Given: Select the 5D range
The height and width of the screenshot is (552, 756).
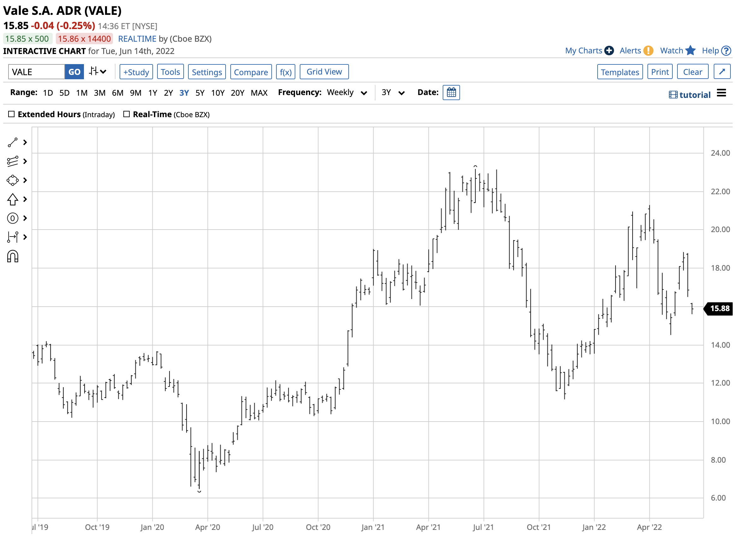Looking at the screenshot, I should click(x=64, y=93).
